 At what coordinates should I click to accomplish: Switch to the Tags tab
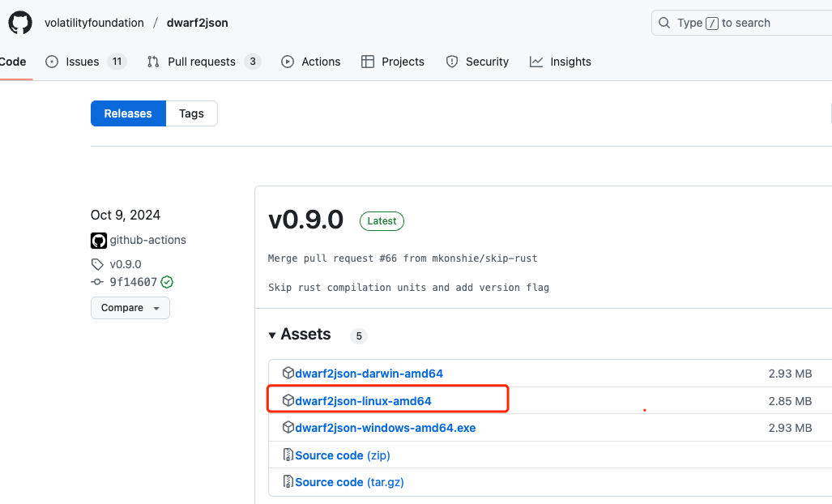(191, 113)
